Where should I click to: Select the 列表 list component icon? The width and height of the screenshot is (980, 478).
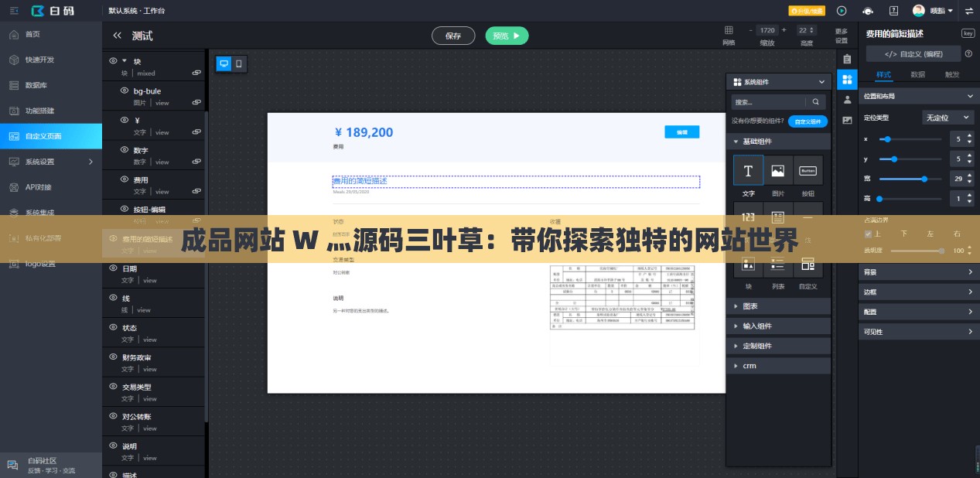(777, 264)
